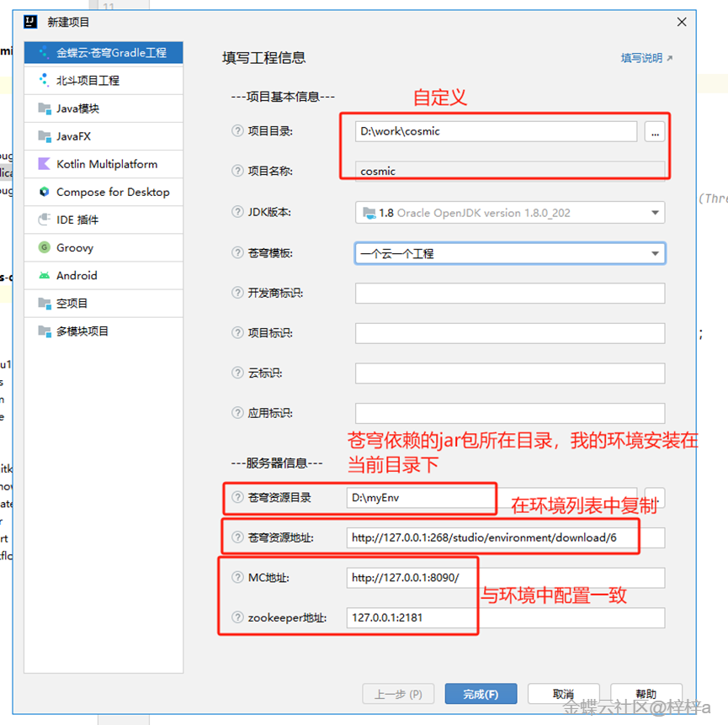Click the IDE 插件 plug icon
Viewport: 728px width, 725px height.
click(x=44, y=219)
